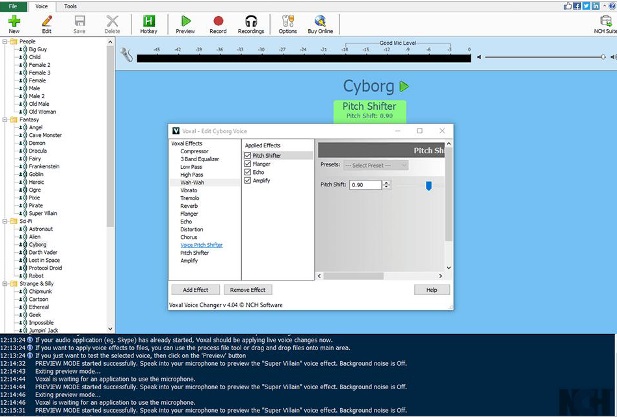
Task: Select the Cave Monster voice
Action: click(x=45, y=135)
